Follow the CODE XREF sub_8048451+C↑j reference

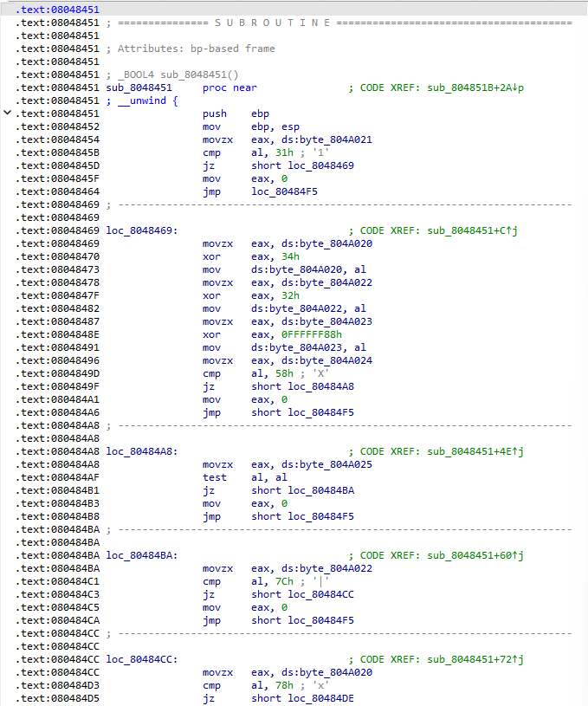coord(472,231)
